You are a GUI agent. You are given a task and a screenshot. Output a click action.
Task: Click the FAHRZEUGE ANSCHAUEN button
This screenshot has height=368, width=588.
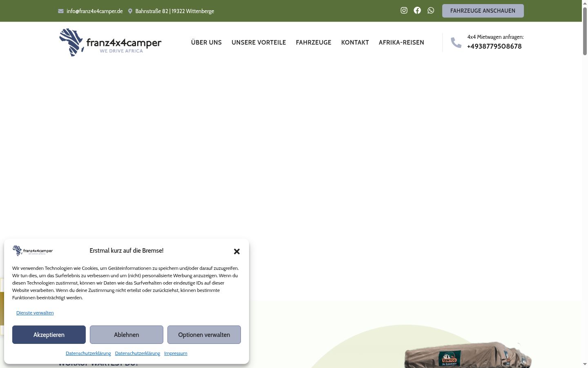483,11
